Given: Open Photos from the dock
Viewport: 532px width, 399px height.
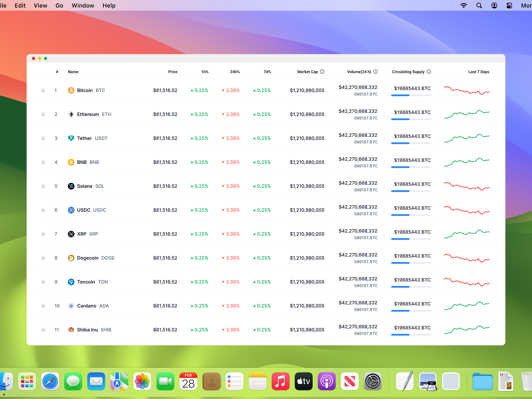Looking at the screenshot, I should point(142,381).
